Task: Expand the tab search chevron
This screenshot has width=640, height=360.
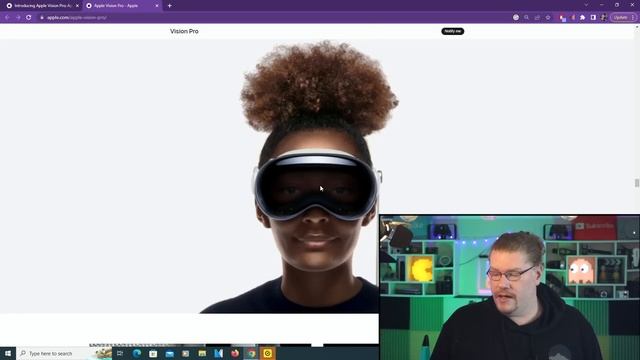Action: click(586, 5)
